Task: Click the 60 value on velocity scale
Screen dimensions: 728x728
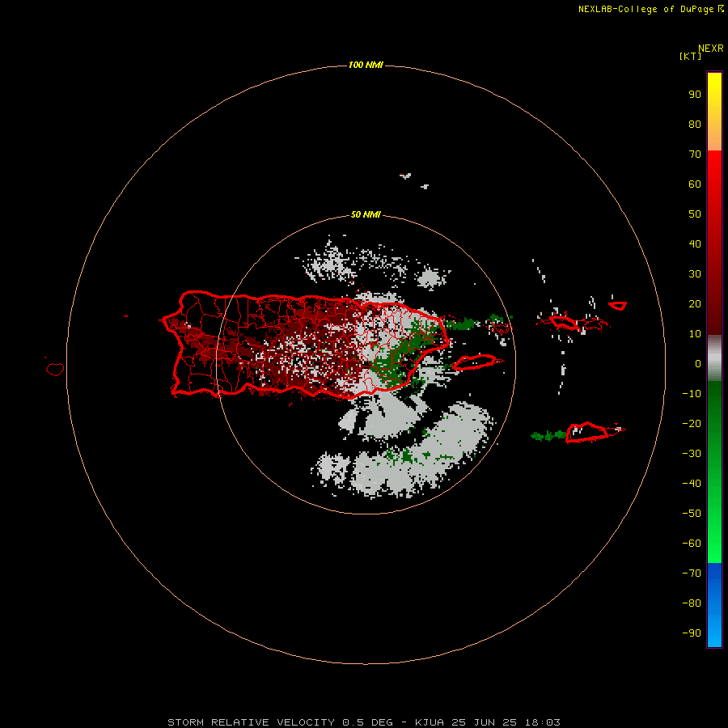Action: tap(695, 184)
